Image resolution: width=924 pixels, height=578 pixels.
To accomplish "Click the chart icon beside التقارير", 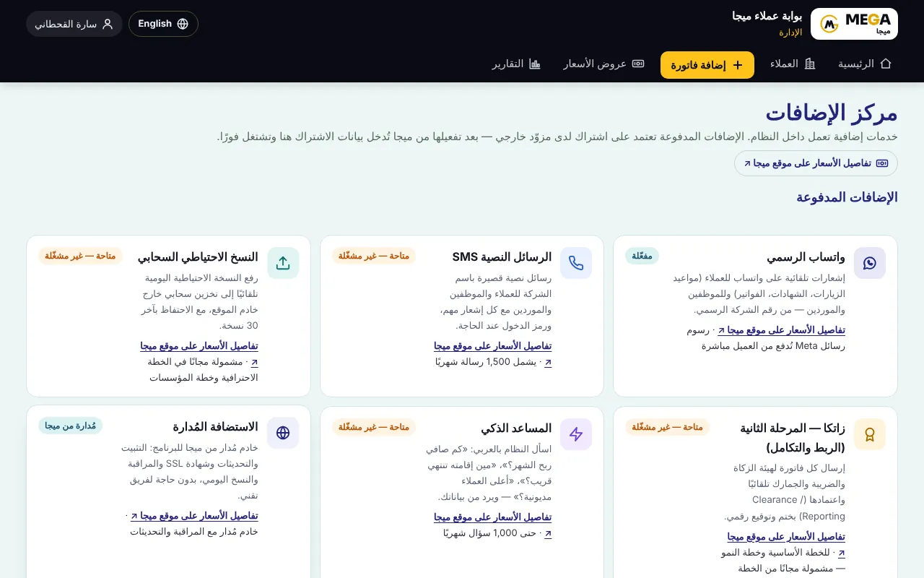I will coord(535,64).
